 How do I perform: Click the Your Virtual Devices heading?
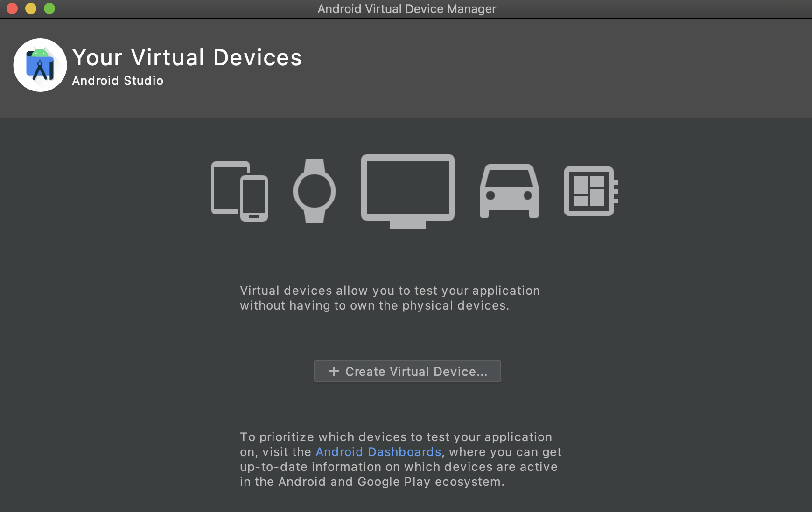[187, 57]
